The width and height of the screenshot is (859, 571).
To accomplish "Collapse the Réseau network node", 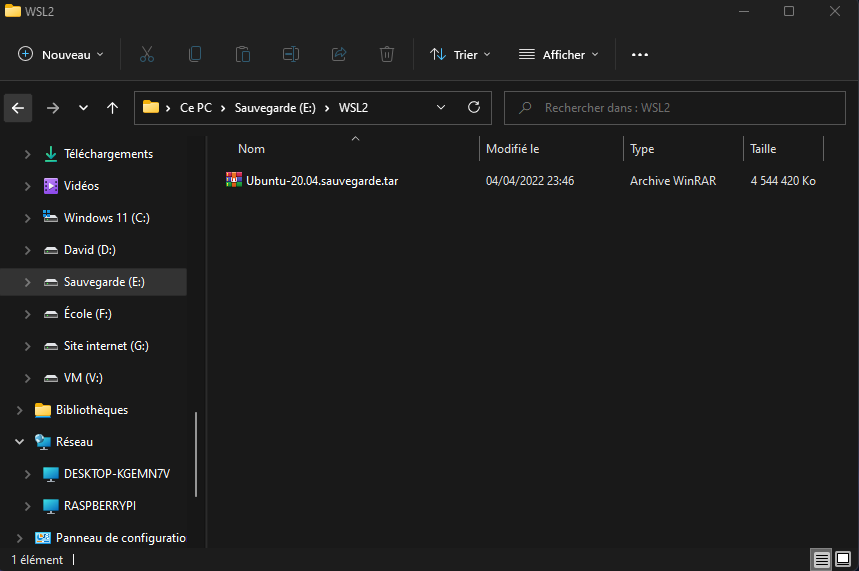I will click(20, 442).
